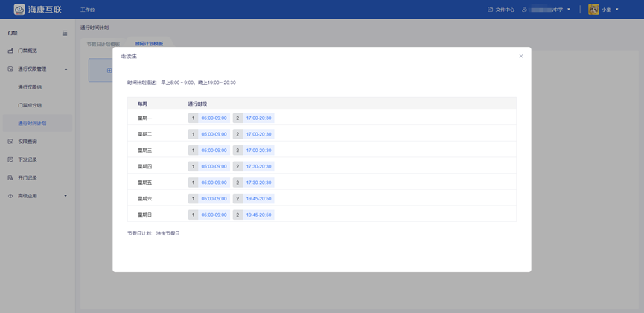Image resolution: width=644 pixels, height=313 pixels.
Task: Close the 走读生 dialog with X
Action: coord(521,56)
